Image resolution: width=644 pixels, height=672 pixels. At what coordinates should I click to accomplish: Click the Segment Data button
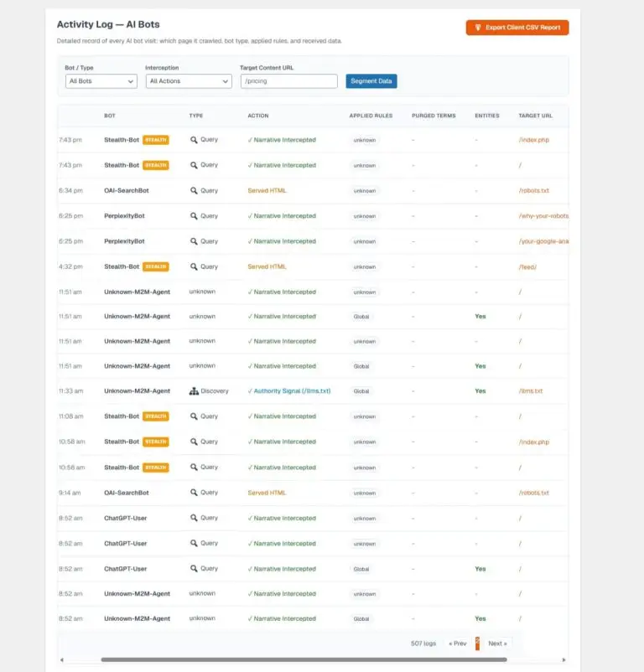pyautogui.click(x=371, y=81)
